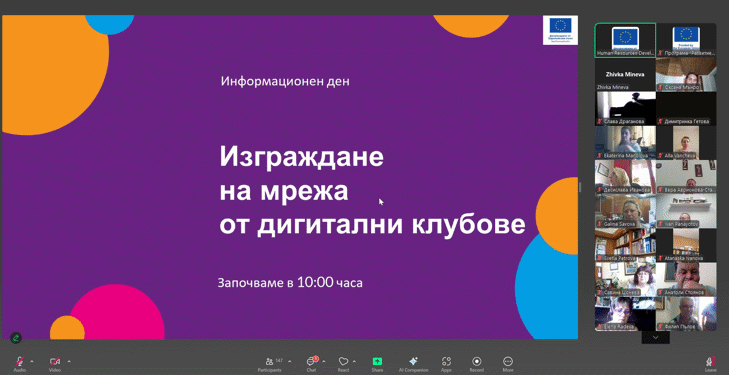Click 'Започваме в 10:00 часа' slide text
The image size is (729, 375).
tap(290, 283)
